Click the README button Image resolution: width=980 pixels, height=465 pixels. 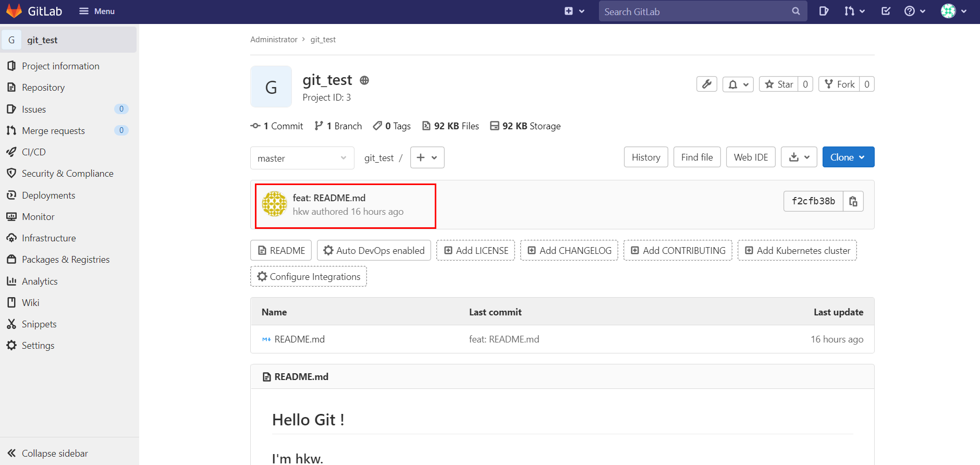point(281,250)
